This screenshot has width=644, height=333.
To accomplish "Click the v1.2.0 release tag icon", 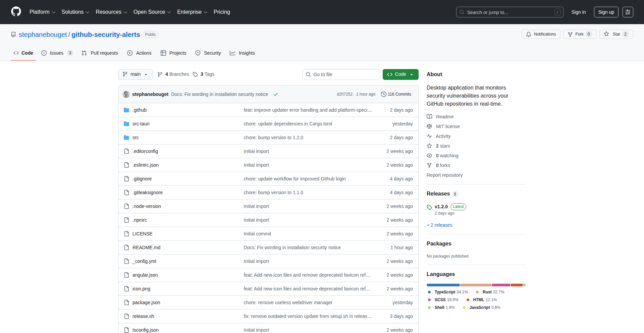I will [x=430, y=207].
